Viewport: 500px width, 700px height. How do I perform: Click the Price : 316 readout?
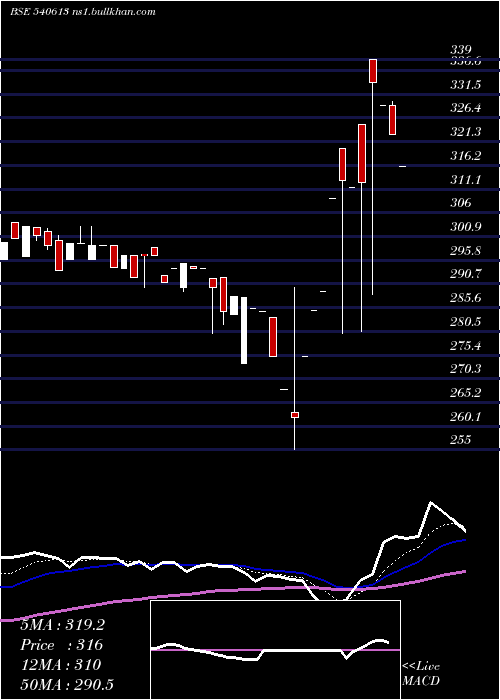click(62, 645)
